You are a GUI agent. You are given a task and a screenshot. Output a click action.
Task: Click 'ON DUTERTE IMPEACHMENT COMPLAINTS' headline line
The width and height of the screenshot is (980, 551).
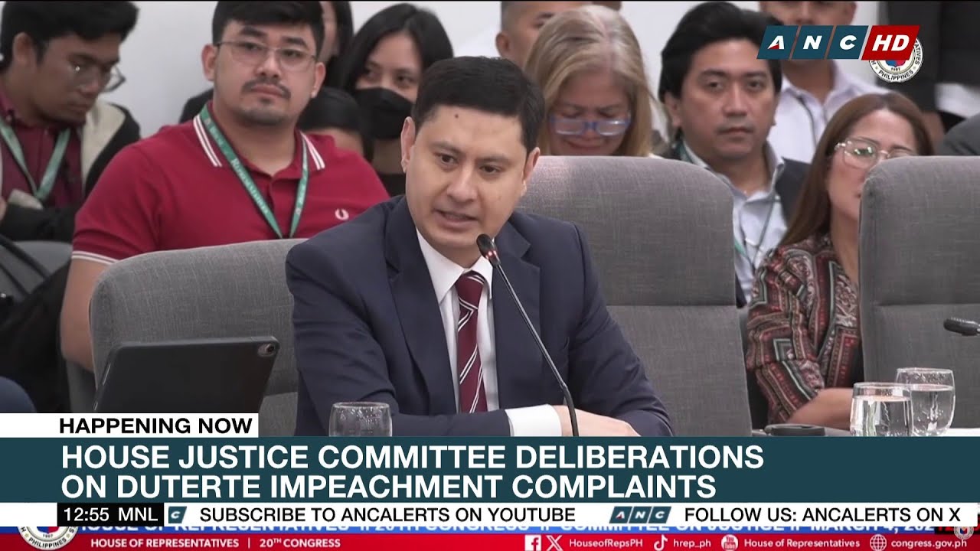[389, 486]
